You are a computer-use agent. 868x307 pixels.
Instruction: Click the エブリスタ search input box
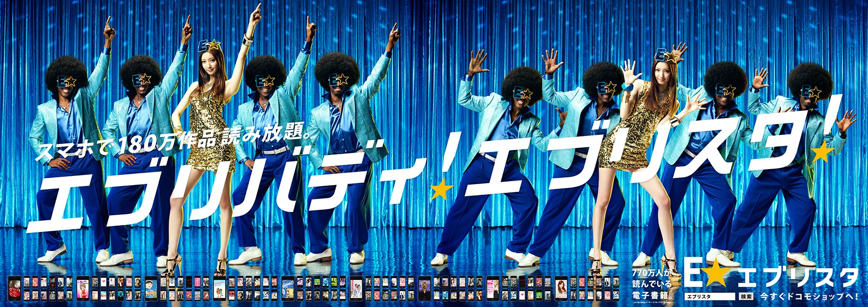tap(710, 296)
